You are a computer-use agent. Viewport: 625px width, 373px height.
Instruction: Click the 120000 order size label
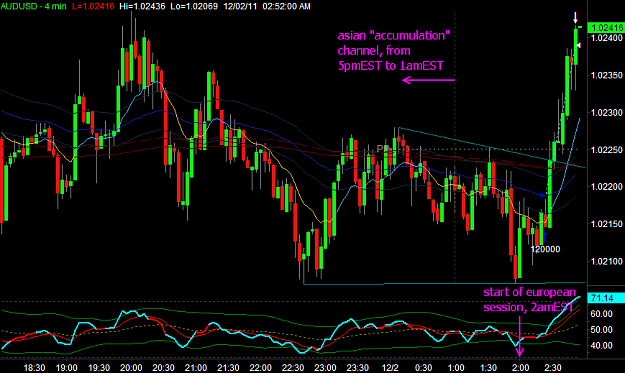pos(545,249)
